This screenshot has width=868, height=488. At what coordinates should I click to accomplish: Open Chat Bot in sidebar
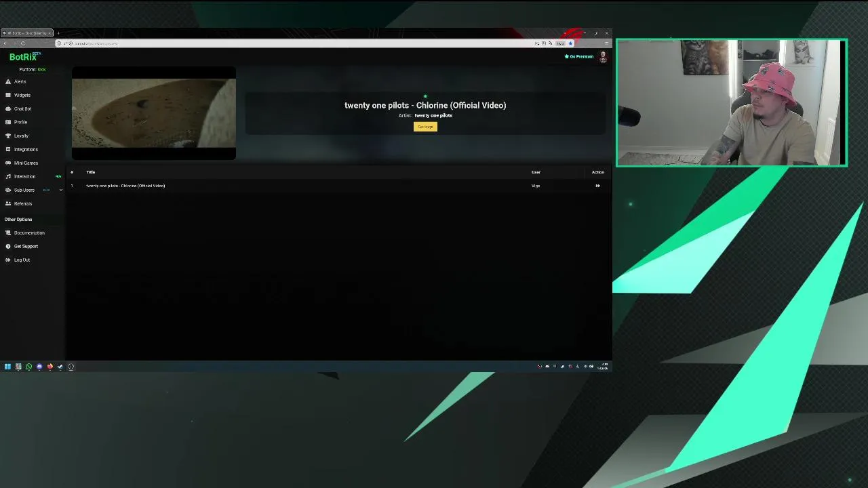coord(22,108)
